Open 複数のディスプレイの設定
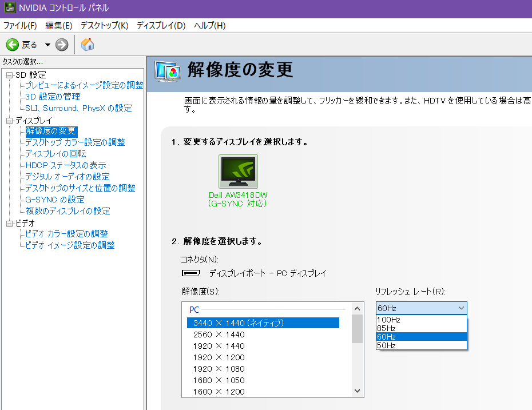Image resolution: width=532 pixels, height=410 pixels. click(68, 211)
